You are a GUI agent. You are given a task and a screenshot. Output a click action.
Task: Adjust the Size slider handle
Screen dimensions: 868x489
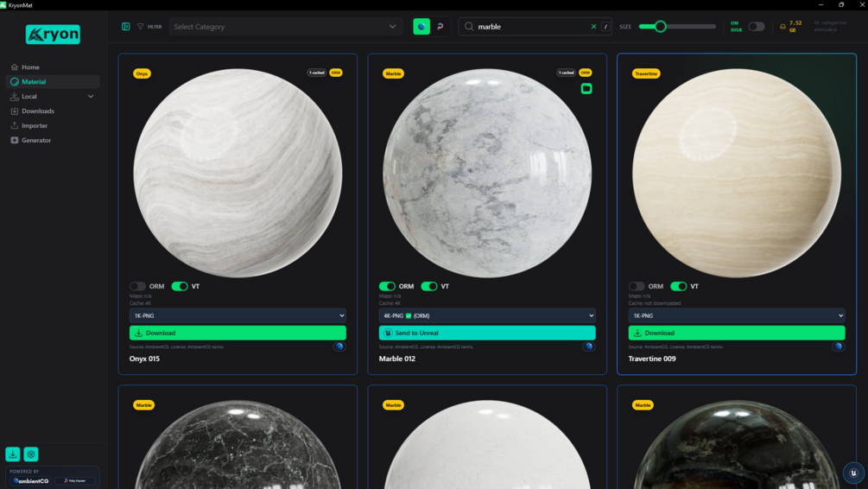tap(660, 27)
